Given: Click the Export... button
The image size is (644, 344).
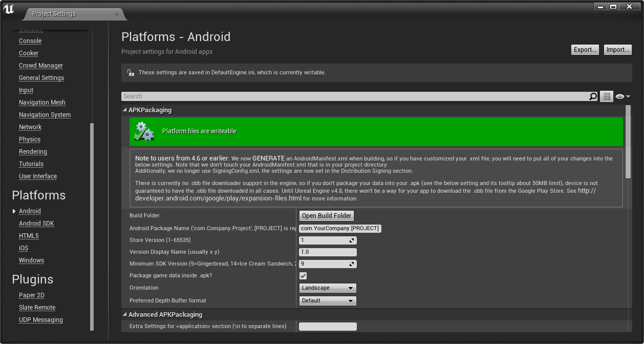Looking at the screenshot, I should point(585,50).
